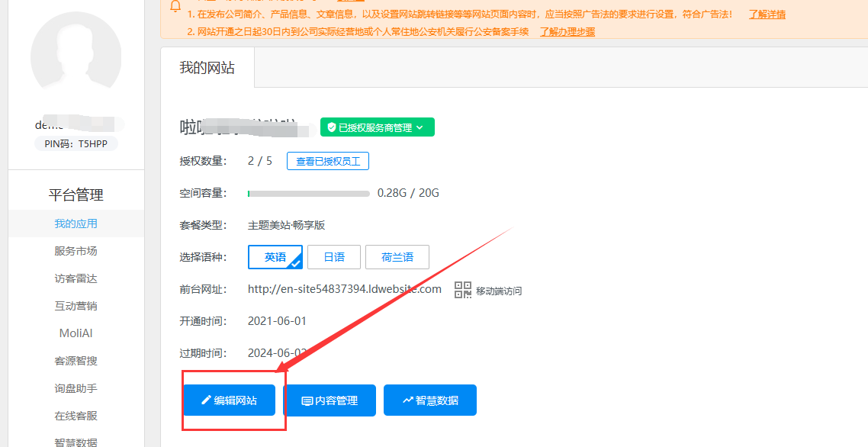Choose 荷兰语 as site language
The width and height of the screenshot is (868, 447).
(x=397, y=257)
